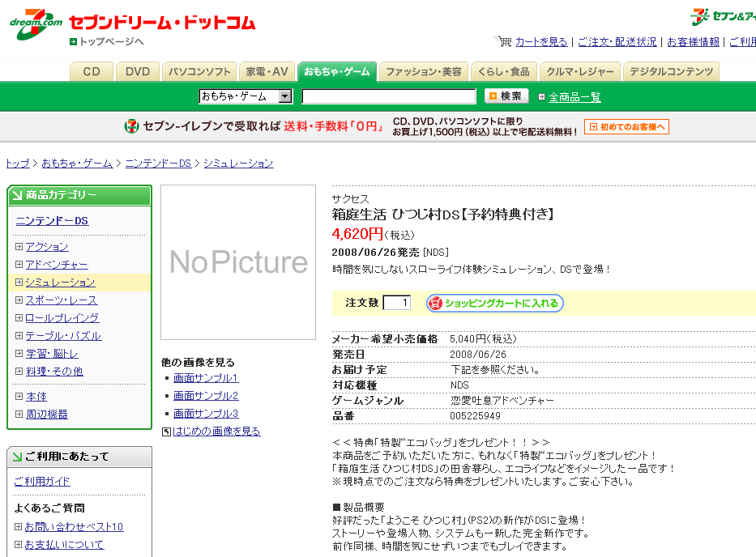Open 全商品一覧 link
The image size is (756, 557).
click(x=574, y=97)
